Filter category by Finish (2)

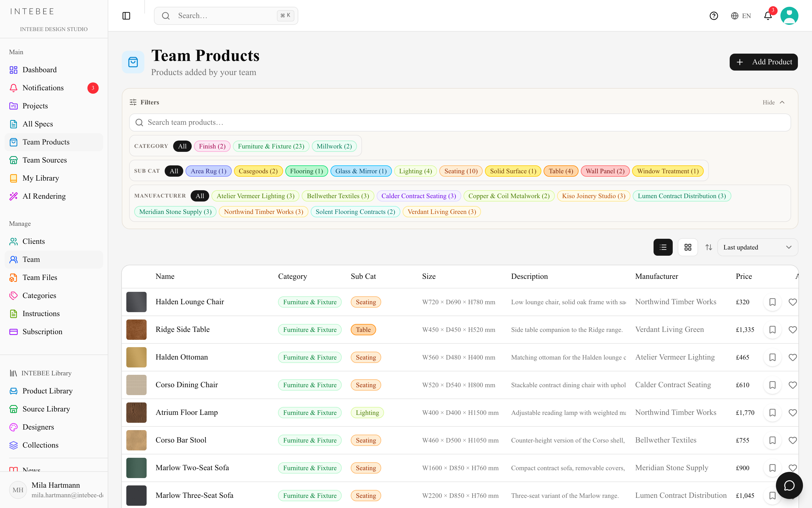click(212, 146)
